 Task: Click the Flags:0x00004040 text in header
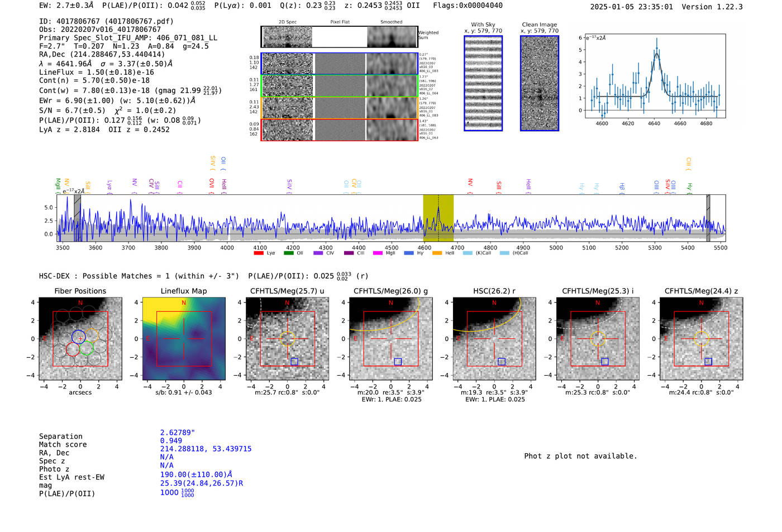tap(468, 6)
